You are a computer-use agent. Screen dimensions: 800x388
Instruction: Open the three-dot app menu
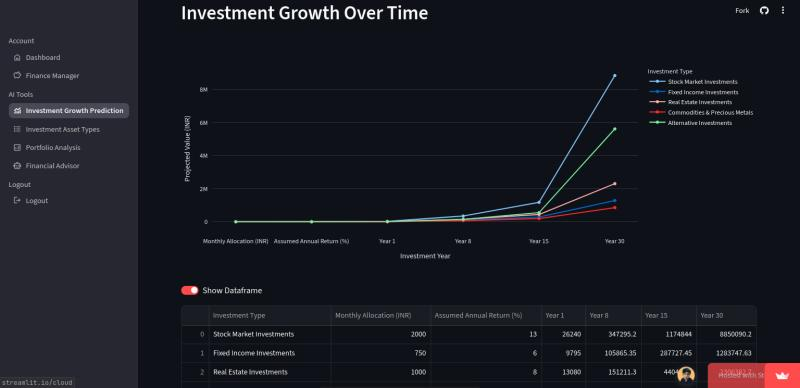point(783,10)
